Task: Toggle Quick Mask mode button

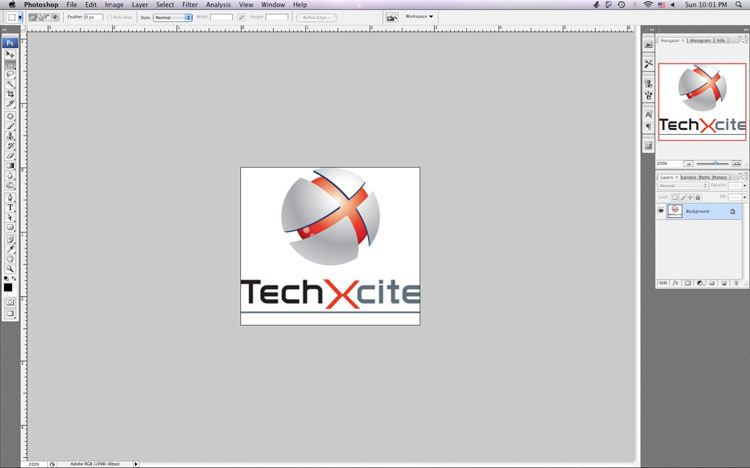Action: pyautogui.click(x=10, y=302)
